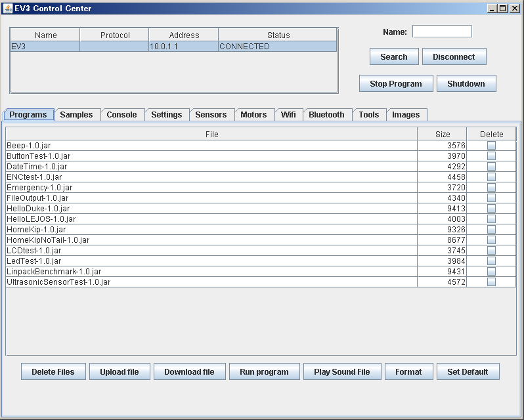Tick the Delete checkbox for DateTime-1.0.jar

pos(491,166)
